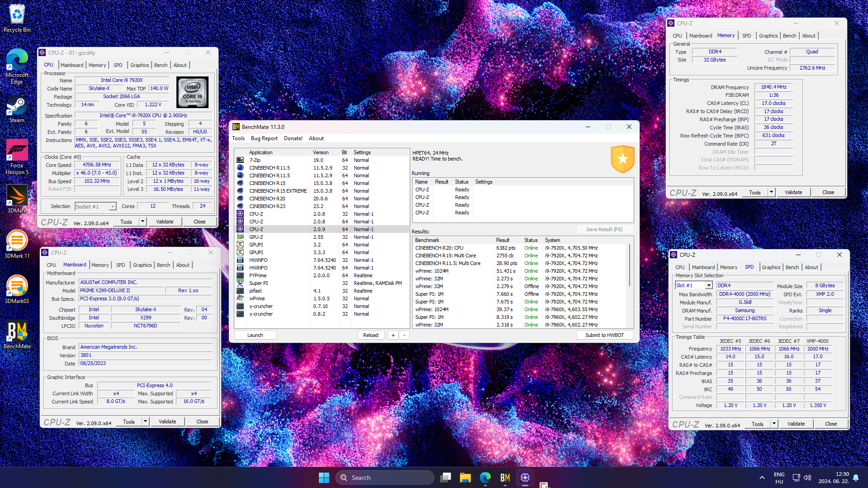868x488 pixels.
Task: Open the Tools menu in BenchMate
Action: tap(238, 138)
